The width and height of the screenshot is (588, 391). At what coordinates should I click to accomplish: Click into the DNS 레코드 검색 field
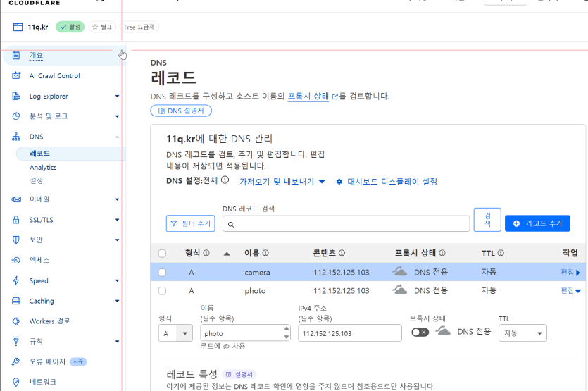pos(346,224)
